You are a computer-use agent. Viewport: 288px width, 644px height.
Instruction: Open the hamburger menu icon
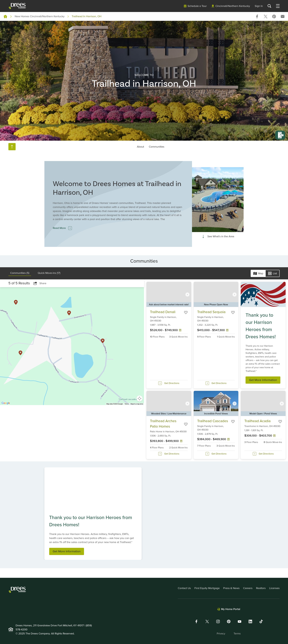[x=278, y=6]
